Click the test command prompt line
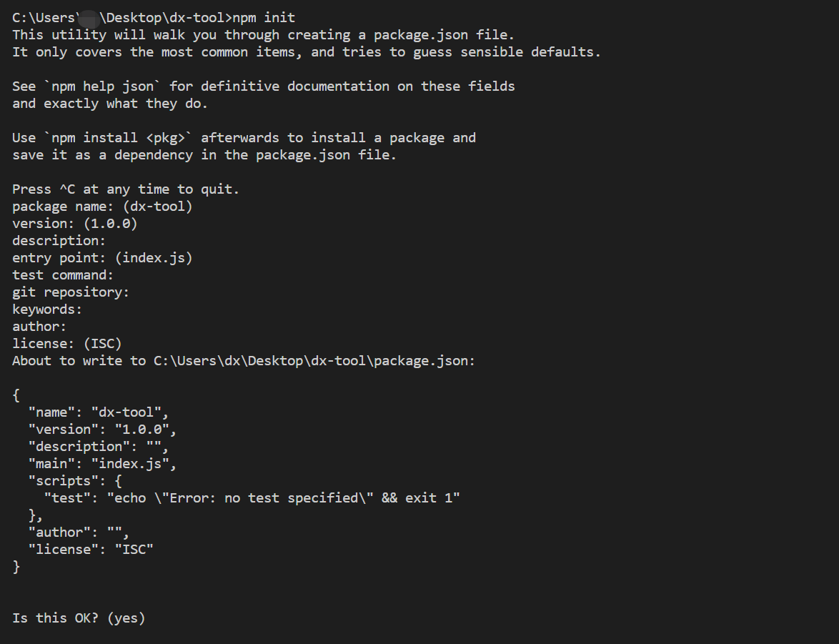 (x=63, y=274)
